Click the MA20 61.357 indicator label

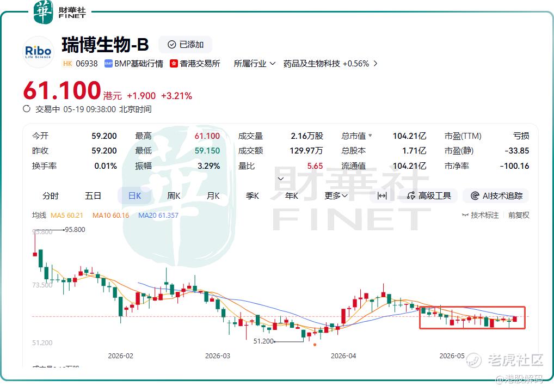pyautogui.click(x=158, y=215)
